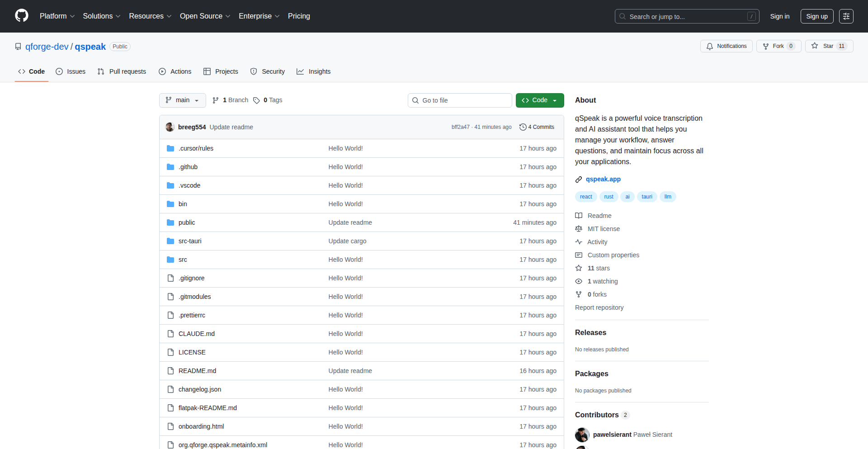Open the Notifications bell button
868x449 pixels.
pos(726,46)
